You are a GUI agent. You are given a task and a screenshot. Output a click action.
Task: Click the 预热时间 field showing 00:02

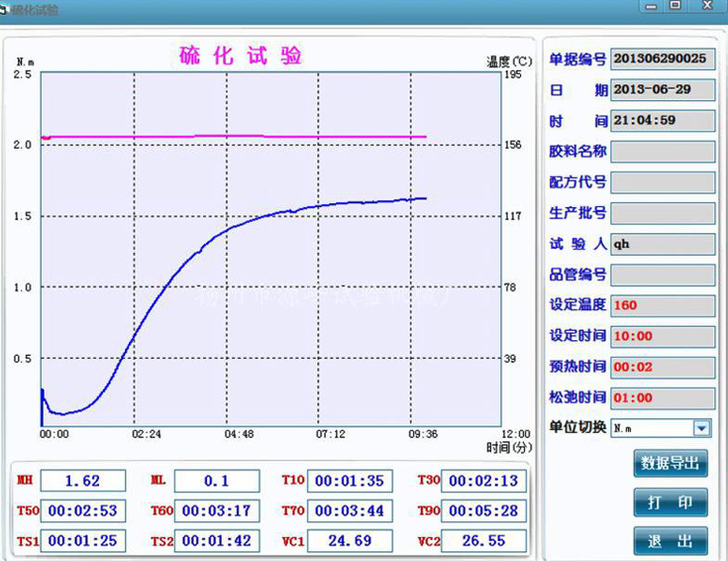(663, 367)
